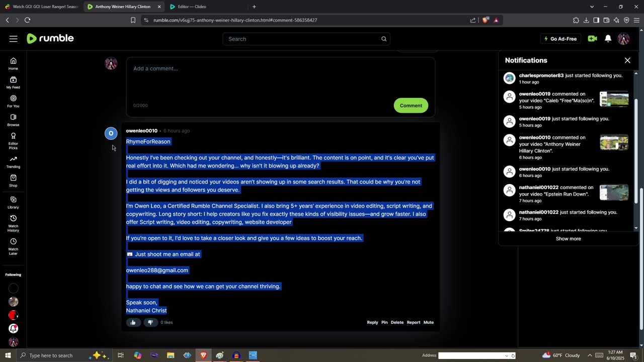Open the Windows notification center icon
This screenshot has height=362, width=644.
[x=633, y=355]
